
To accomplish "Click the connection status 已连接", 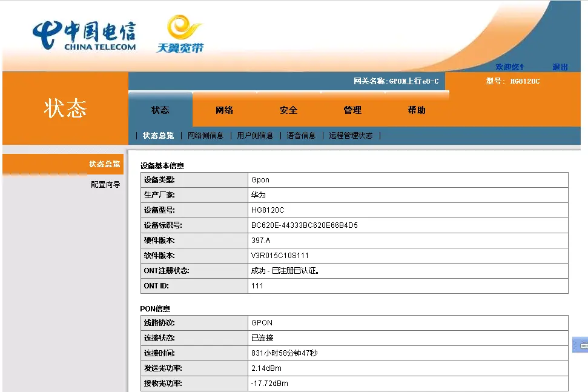I will tap(262, 338).
